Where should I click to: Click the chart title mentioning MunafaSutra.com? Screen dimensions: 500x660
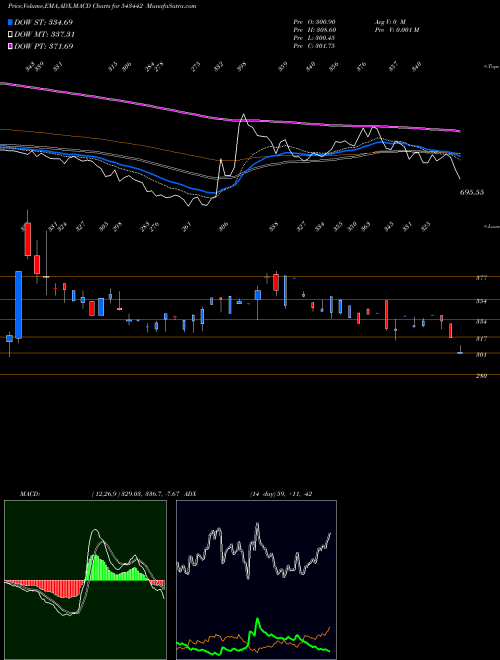pyautogui.click(x=102, y=6)
